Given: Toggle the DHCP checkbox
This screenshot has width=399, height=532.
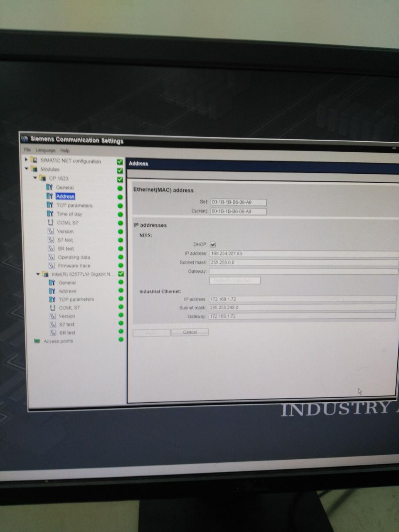Looking at the screenshot, I should (213, 244).
